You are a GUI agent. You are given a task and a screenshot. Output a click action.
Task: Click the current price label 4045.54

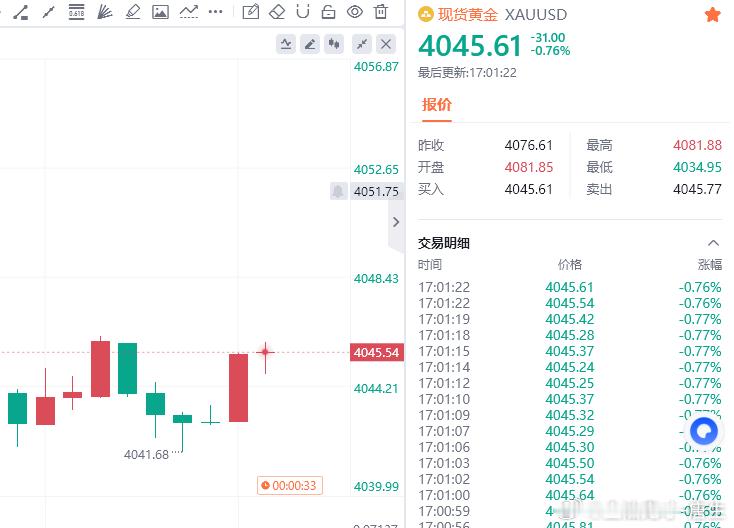click(376, 352)
